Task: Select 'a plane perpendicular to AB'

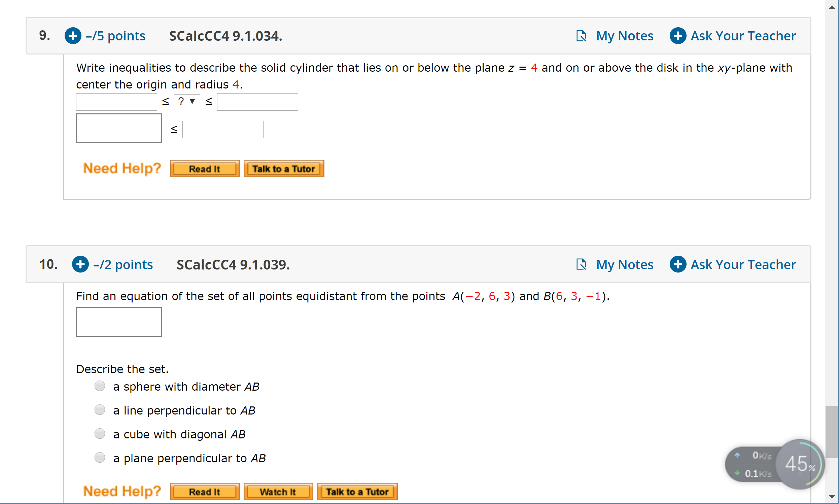Action: pyautogui.click(x=100, y=458)
